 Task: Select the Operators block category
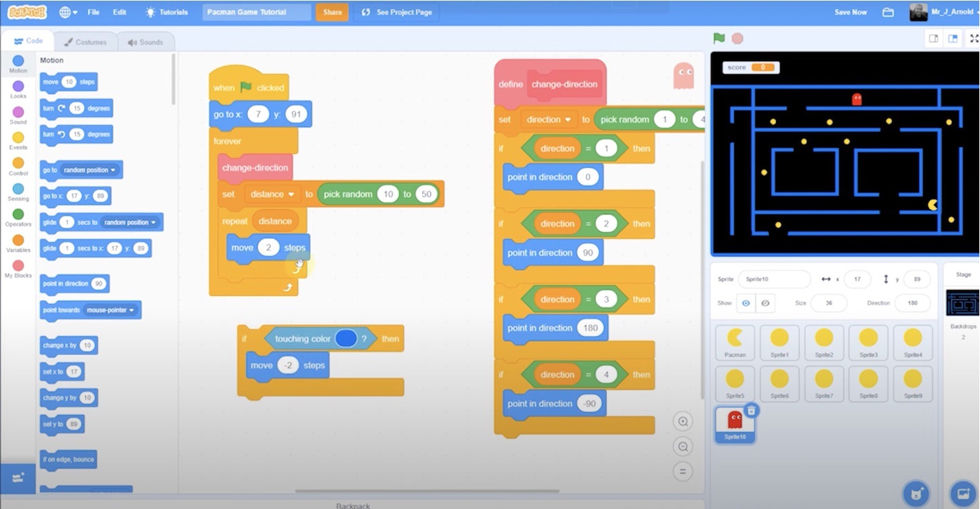(x=18, y=218)
